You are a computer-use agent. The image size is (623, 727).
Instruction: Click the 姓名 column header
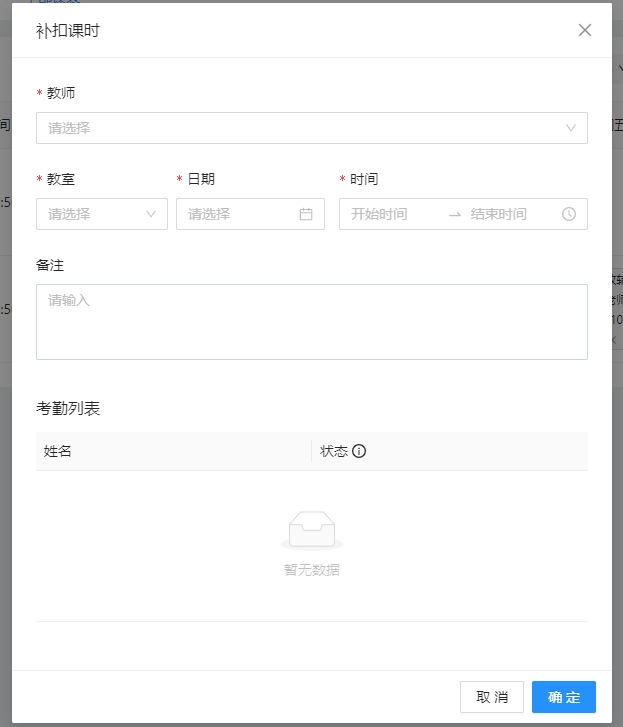click(x=58, y=451)
